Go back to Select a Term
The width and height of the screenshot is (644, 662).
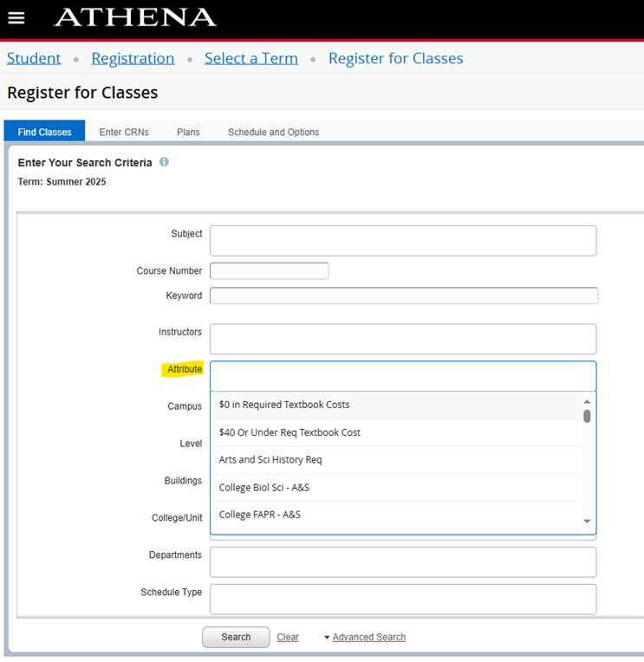251,58
